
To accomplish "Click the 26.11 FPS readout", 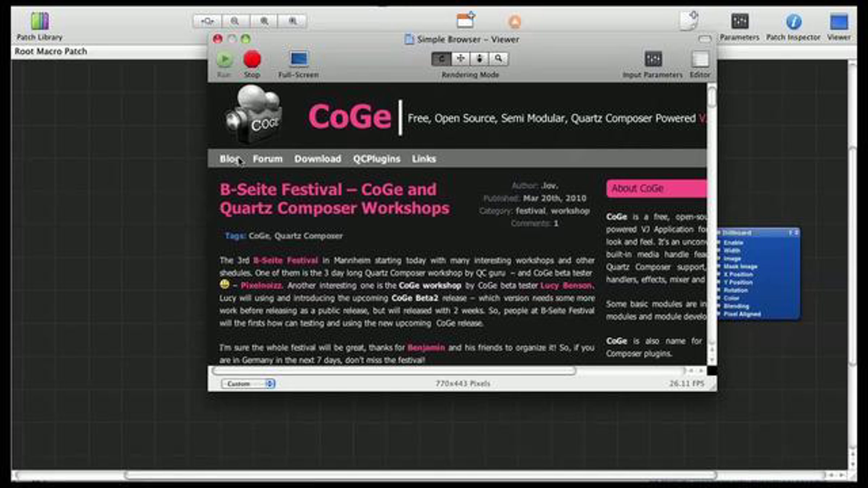I will [686, 383].
